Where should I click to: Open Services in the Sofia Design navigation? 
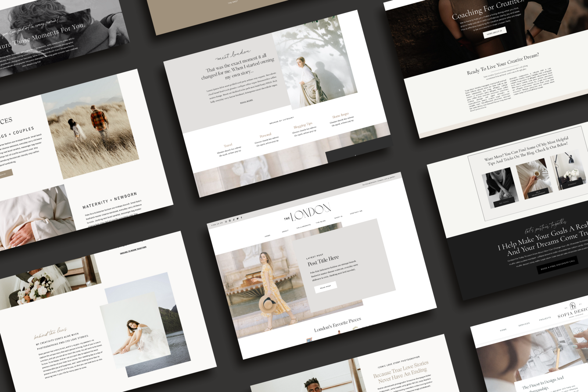click(524, 324)
